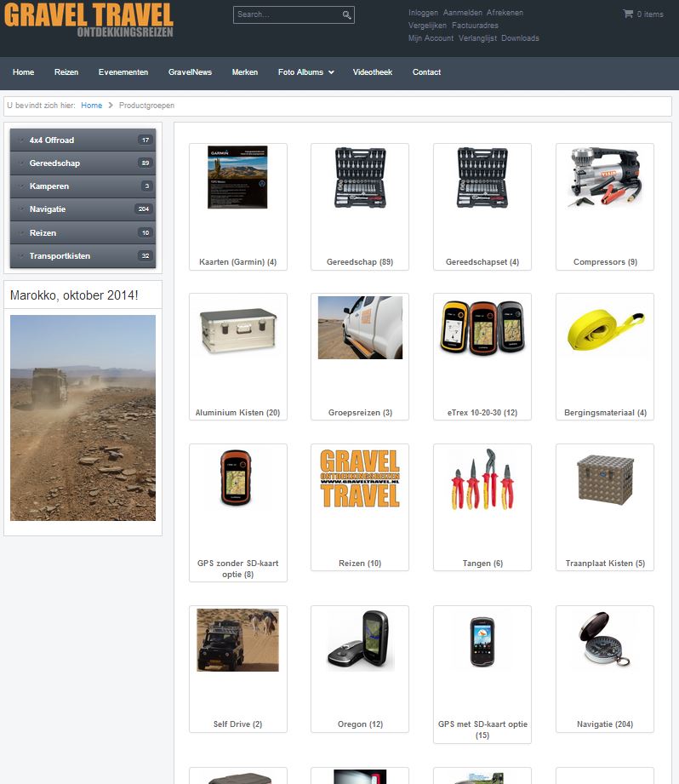Open the Gereedschapset (4) image
Viewport: 679px width, 784px height.
tap(482, 177)
